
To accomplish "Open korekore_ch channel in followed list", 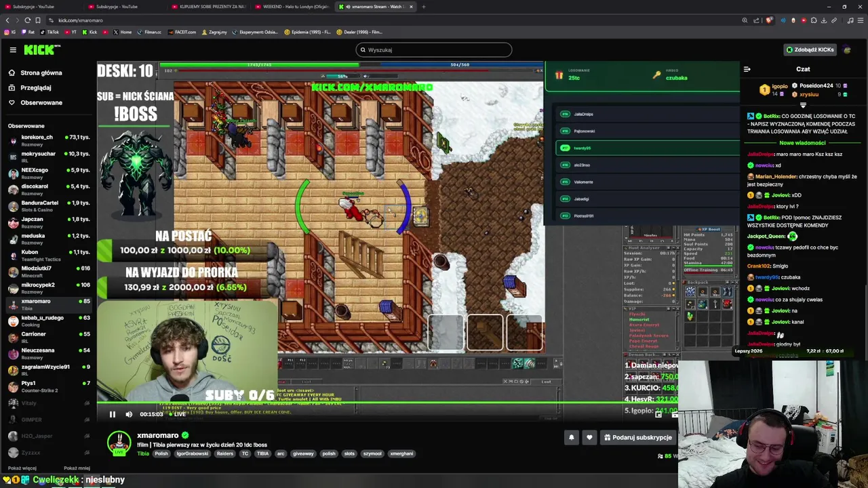I will click(x=49, y=140).
